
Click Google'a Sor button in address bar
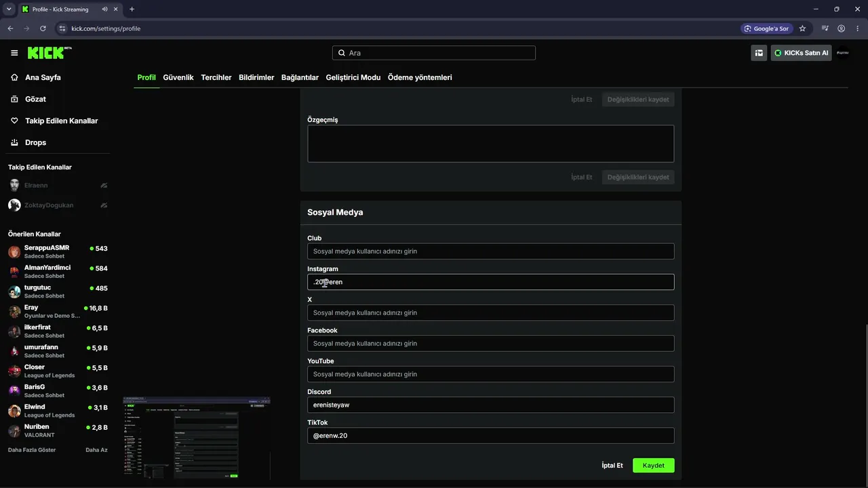(767, 28)
